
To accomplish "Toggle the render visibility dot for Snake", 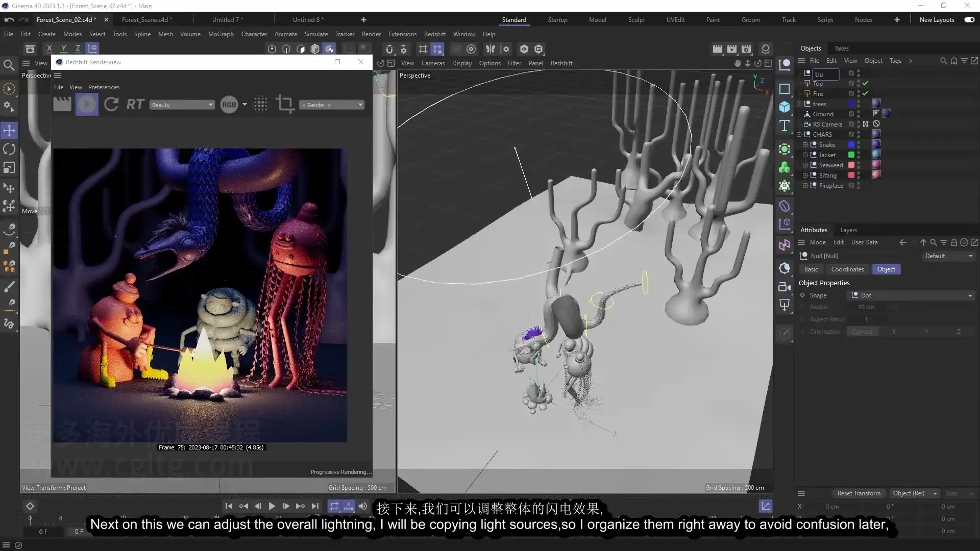I will (x=860, y=146).
